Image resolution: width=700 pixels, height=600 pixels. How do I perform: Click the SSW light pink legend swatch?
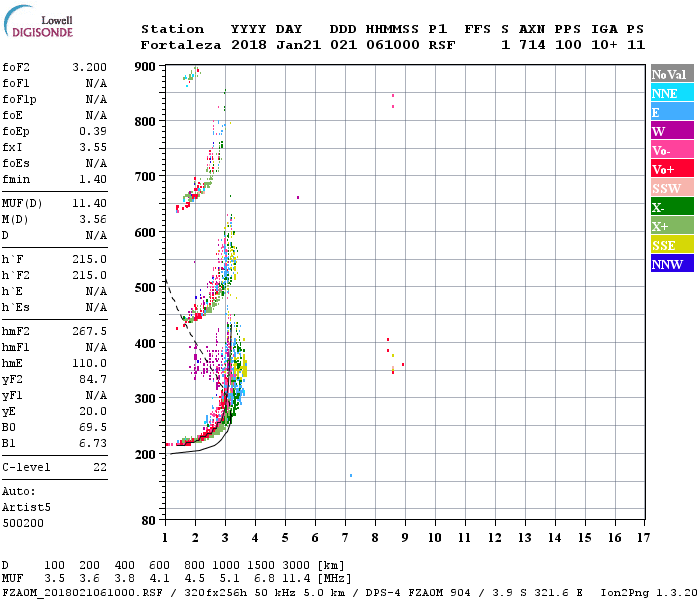pos(672,188)
